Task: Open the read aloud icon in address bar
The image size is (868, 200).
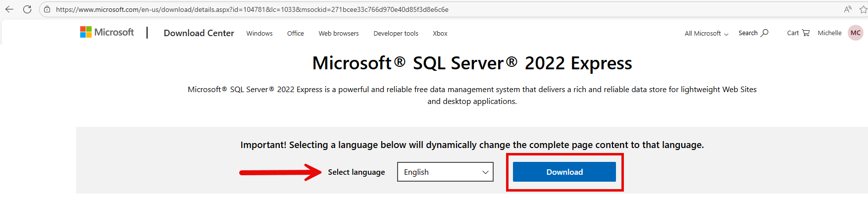Action: 848,9
